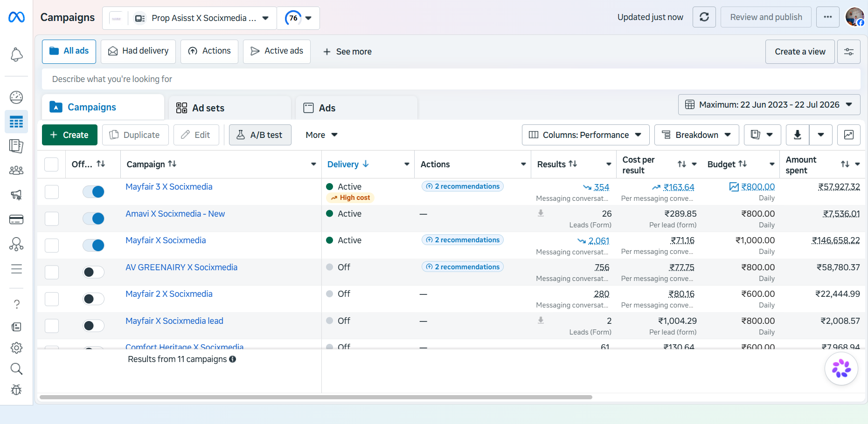This screenshot has height=424, width=868.
Task: Toggle off Mayfair X Socixmedia campaign
Action: (x=93, y=245)
